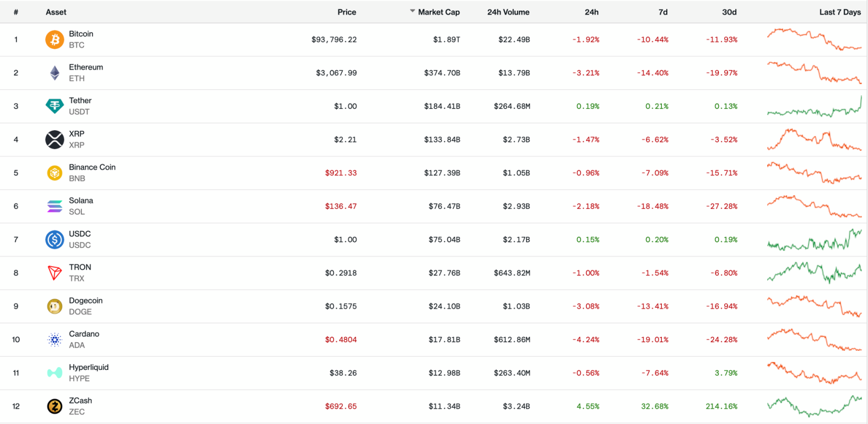Open the Cardano asset link

[84, 334]
